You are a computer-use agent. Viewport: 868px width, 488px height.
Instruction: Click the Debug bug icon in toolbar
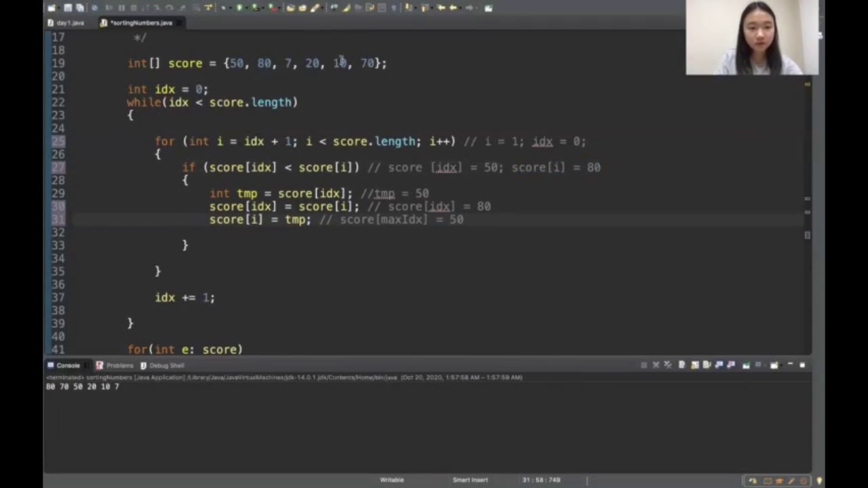pos(224,8)
